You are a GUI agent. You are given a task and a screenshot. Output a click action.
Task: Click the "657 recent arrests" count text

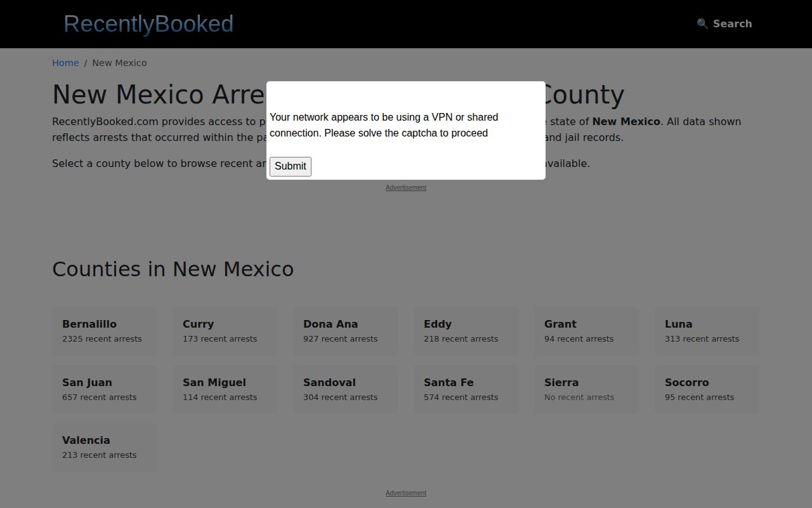99,398
